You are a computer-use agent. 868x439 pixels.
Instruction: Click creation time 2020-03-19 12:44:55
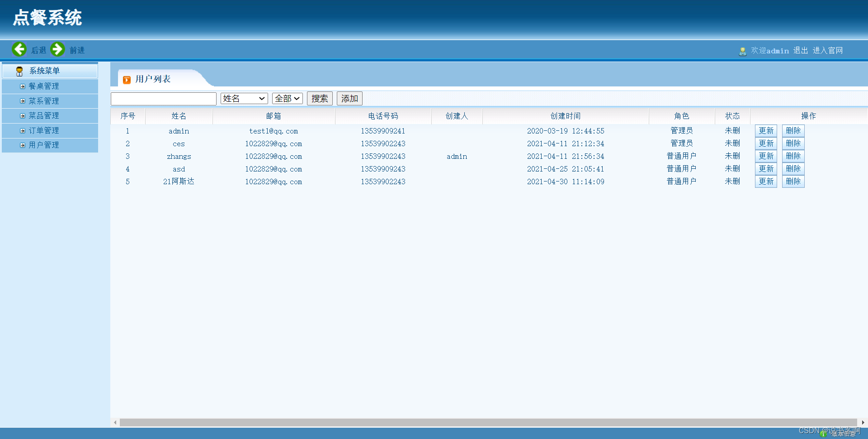coord(566,131)
